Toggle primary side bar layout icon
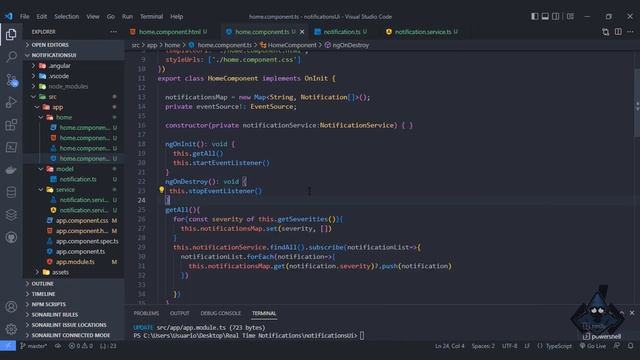 point(535,16)
